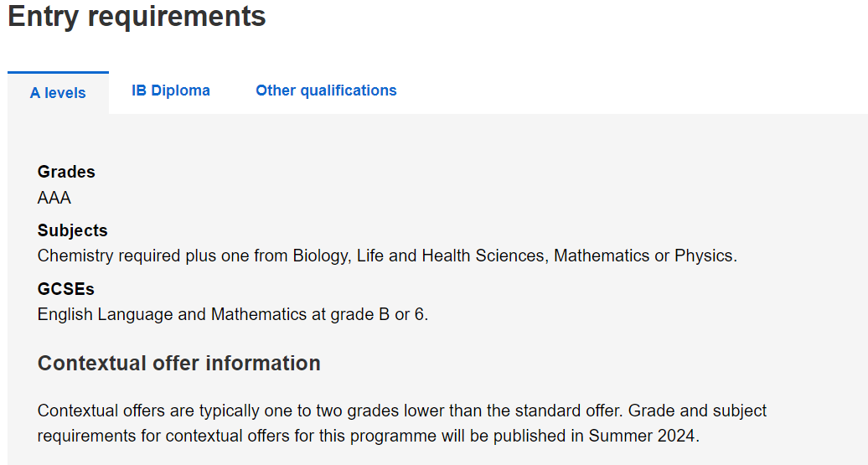Click the 'grade B or 6' text
This screenshot has height=465, width=868.
pos(379,314)
